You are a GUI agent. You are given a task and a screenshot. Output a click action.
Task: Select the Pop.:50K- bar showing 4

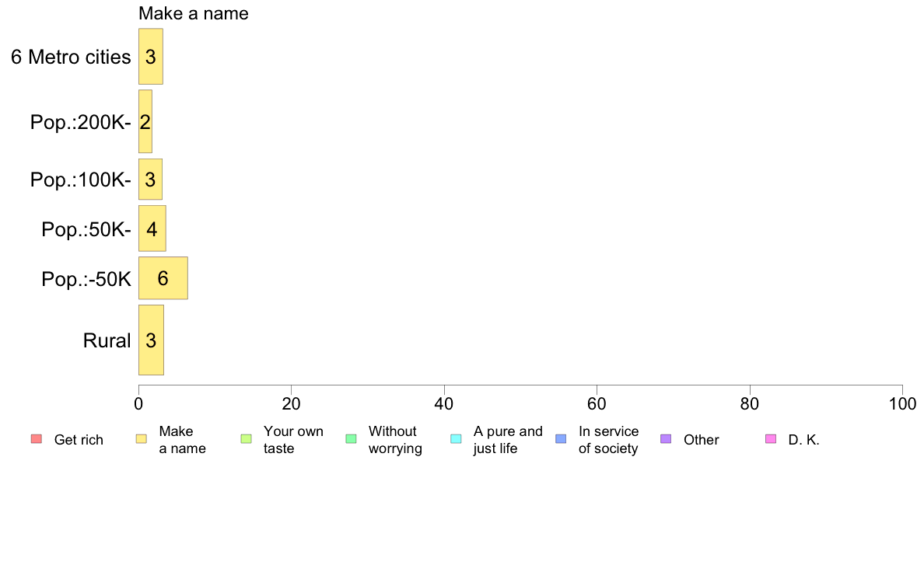click(152, 228)
